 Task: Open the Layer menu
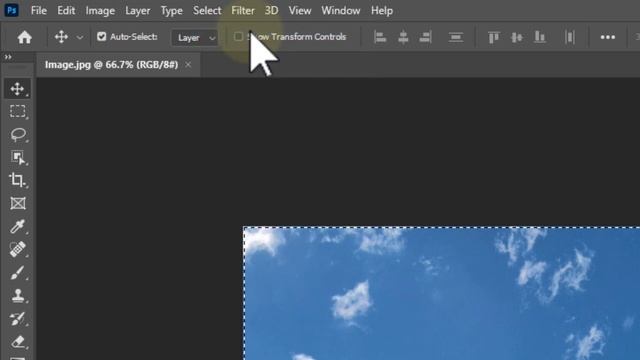click(x=138, y=11)
